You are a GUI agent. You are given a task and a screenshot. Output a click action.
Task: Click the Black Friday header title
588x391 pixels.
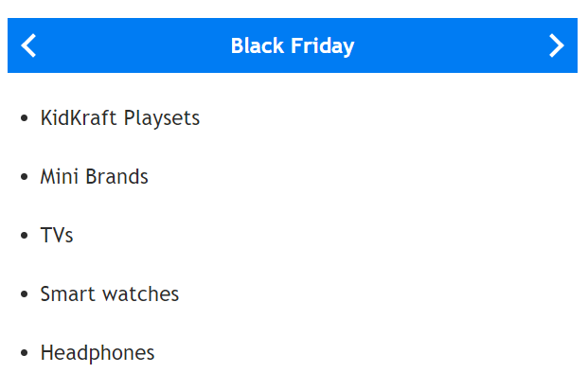pos(293,45)
